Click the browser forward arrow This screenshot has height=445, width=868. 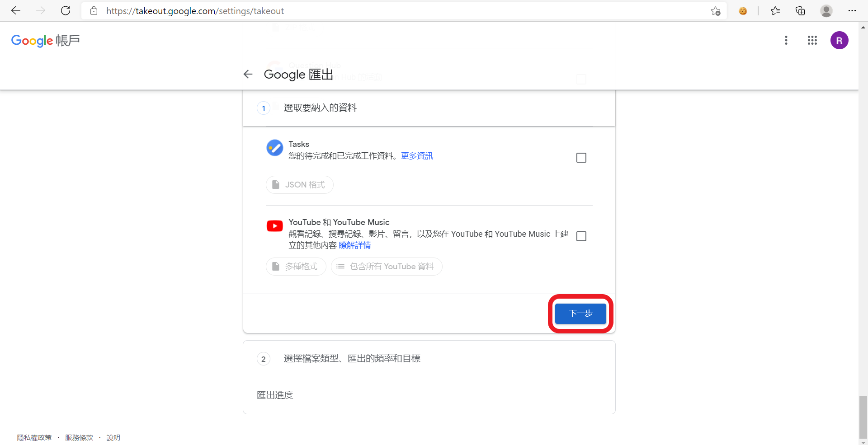tap(41, 11)
